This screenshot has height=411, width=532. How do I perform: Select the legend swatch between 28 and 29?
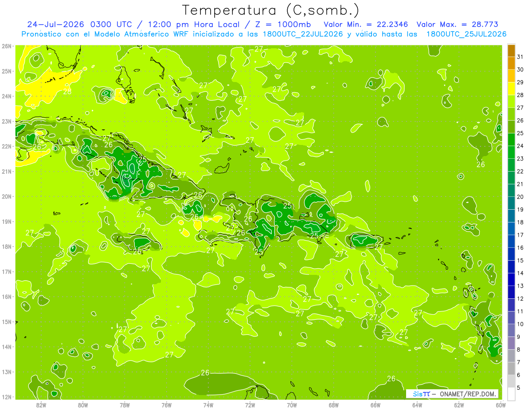(511, 89)
